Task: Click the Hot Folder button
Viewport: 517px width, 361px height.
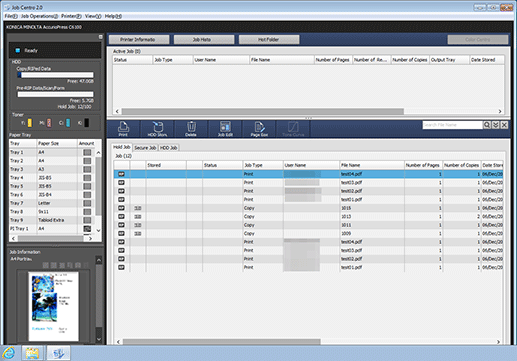Action: click(x=269, y=40)
